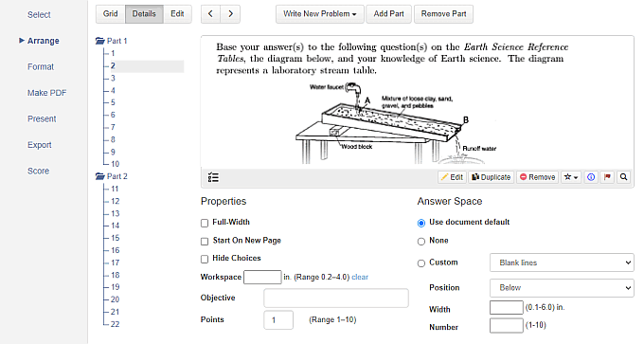Select problem 11 in the tree
The image size is (644, 344).
click(x=115, y=189)
